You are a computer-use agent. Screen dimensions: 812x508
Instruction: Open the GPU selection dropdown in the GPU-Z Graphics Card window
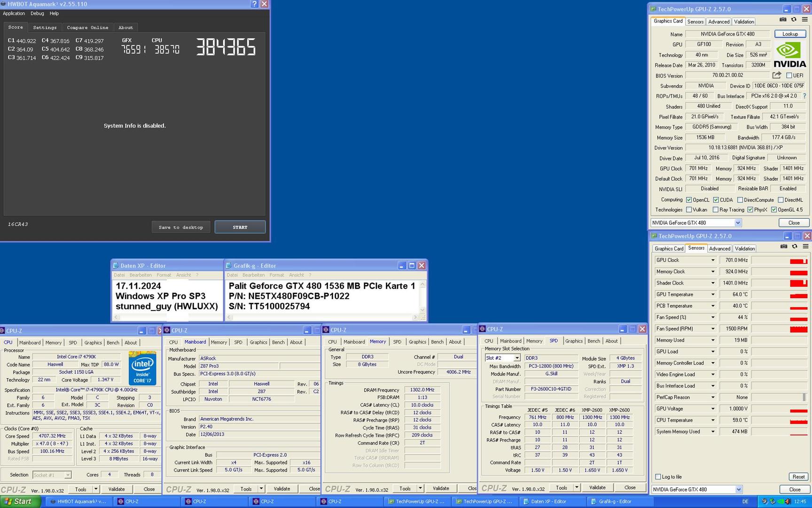(738, 223)
